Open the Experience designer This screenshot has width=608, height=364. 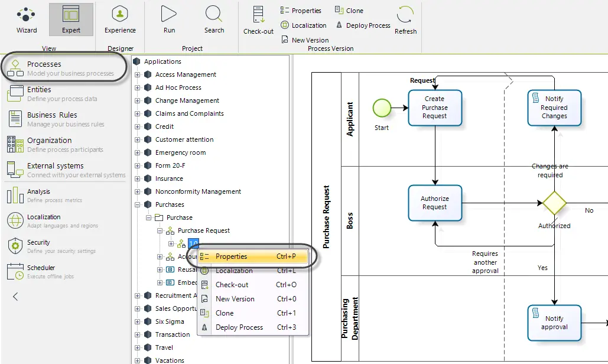(120, 19)
